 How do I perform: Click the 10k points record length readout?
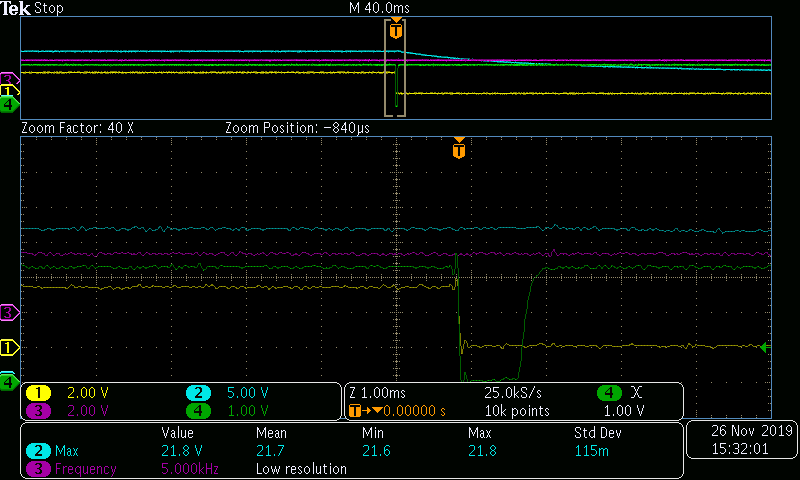coord(517,411)
